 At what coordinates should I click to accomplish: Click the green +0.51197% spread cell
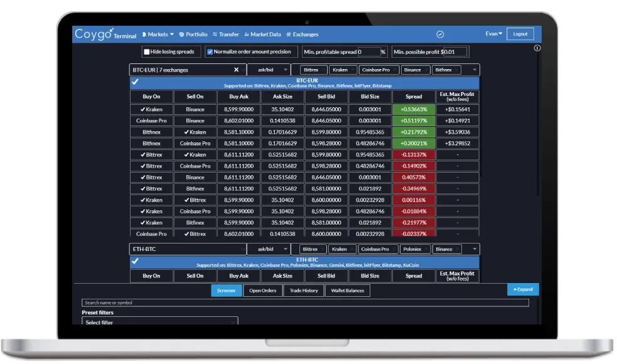point(414,120)
